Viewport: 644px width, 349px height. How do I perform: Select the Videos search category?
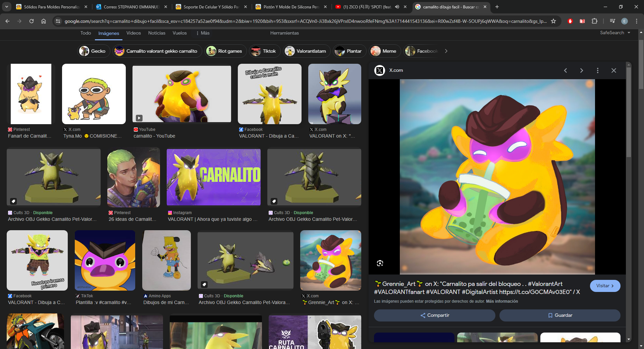point(133,33)
